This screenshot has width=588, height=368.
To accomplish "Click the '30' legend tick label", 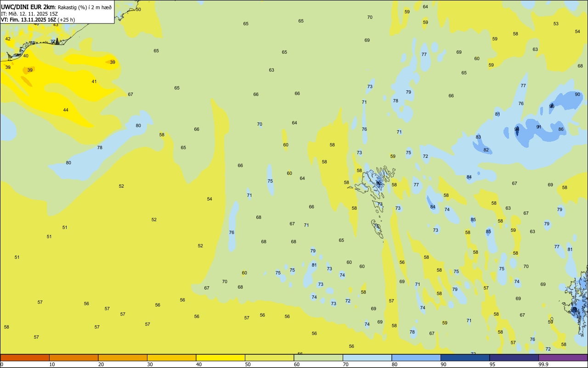I will 150,364.
